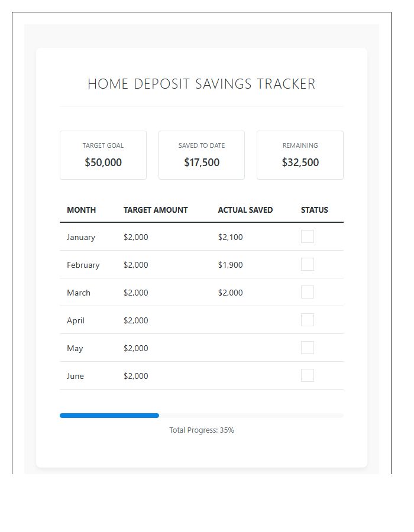Screen dimensions: 414x532
Task: Select February's $1,900 actual saved value
Action: coord(230,265)
